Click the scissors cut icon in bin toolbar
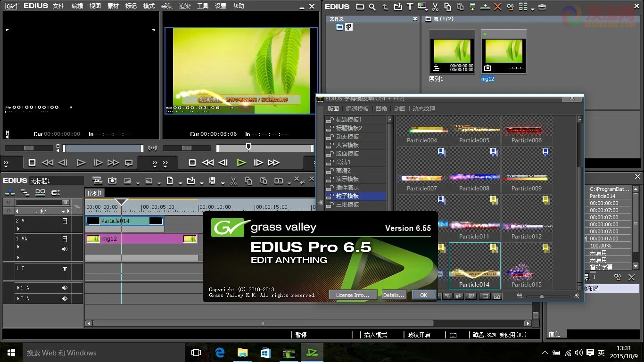 (x=435, y=7)
